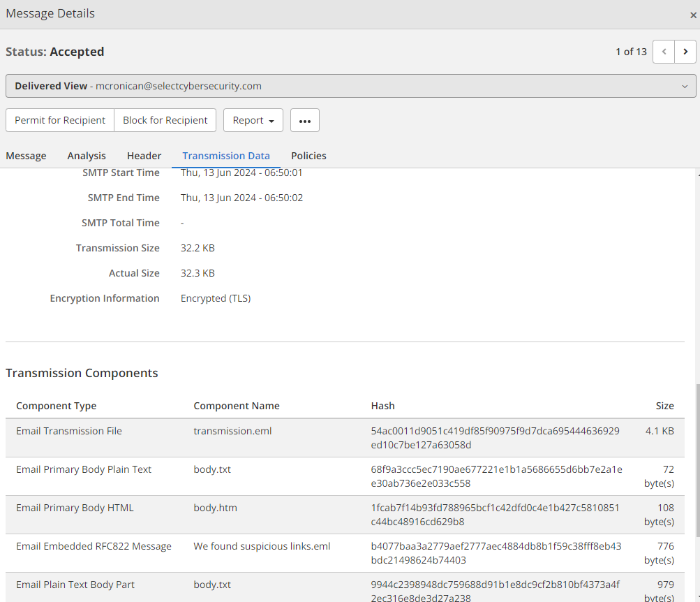This screenshot has height=602, width=700.
Task: Open the Delivered View recipient dropdown
Action: pos(351,86)
